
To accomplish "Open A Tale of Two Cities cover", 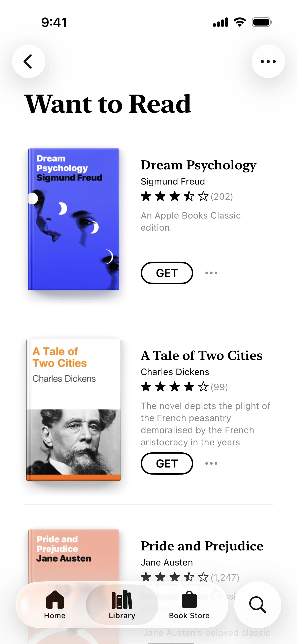I will click(x=73, y=409).
